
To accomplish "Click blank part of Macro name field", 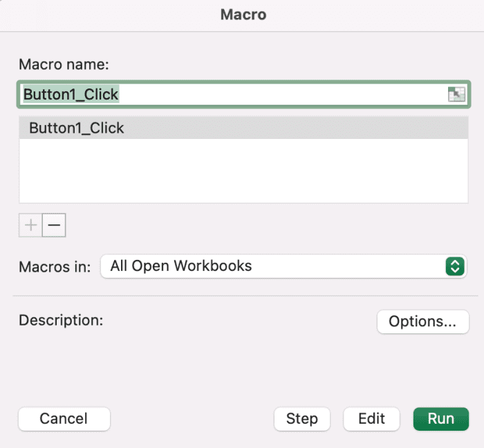I will click(x=277, y=95).
